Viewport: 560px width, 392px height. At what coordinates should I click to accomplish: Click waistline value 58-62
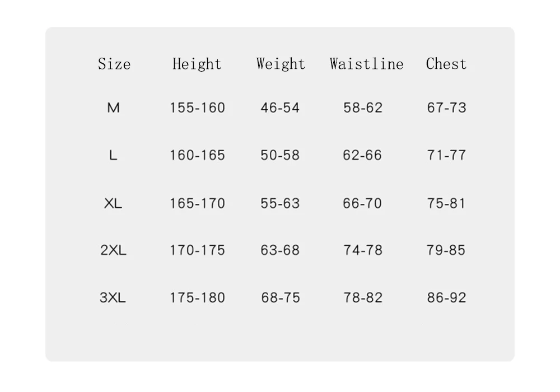click(363, 108)
